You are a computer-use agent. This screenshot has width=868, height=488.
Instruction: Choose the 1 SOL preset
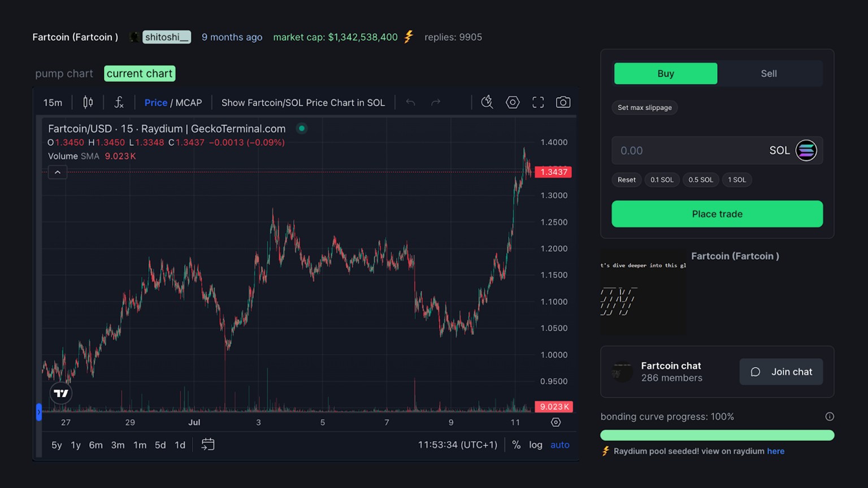click(737, 180)
